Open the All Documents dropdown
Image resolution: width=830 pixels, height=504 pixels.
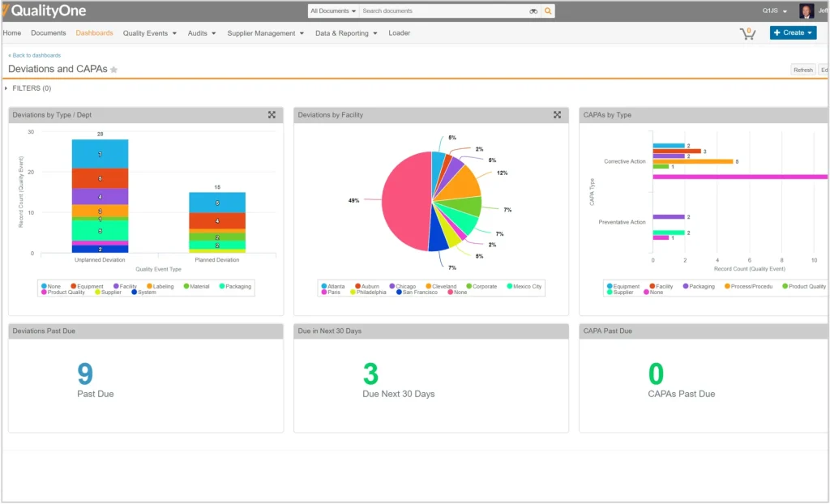[332, 11]
